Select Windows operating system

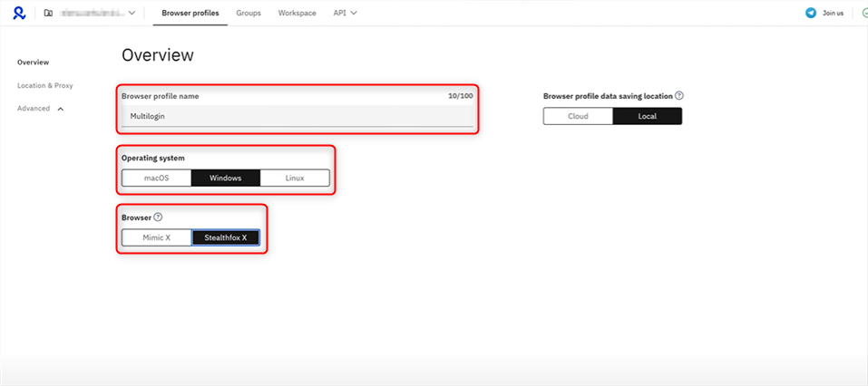[x=226, y=179]
